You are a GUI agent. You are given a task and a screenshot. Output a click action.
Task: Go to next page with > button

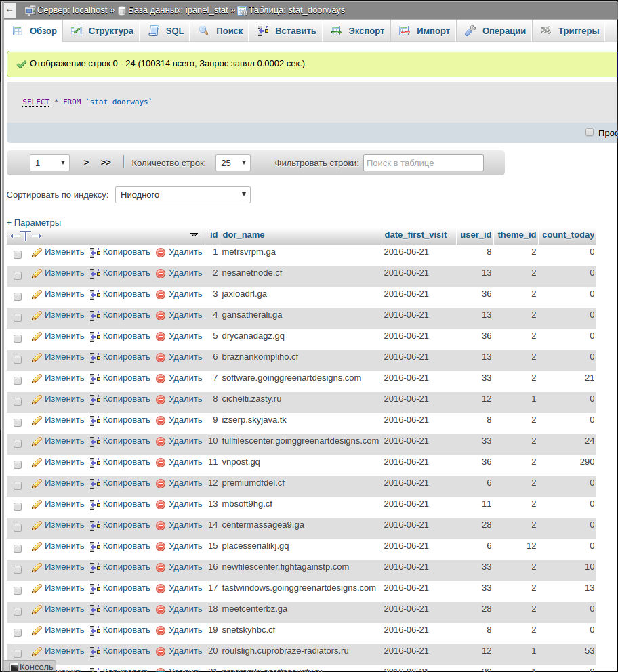86,163
